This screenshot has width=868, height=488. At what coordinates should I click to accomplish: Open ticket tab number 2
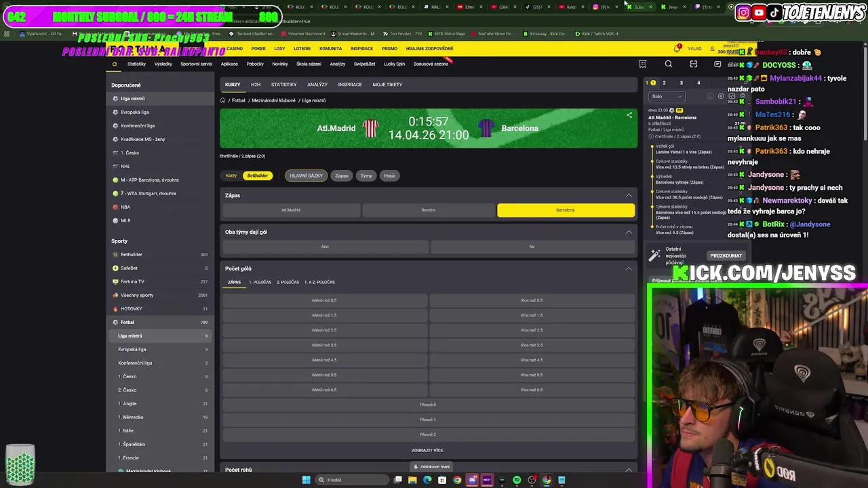[664, 83]
